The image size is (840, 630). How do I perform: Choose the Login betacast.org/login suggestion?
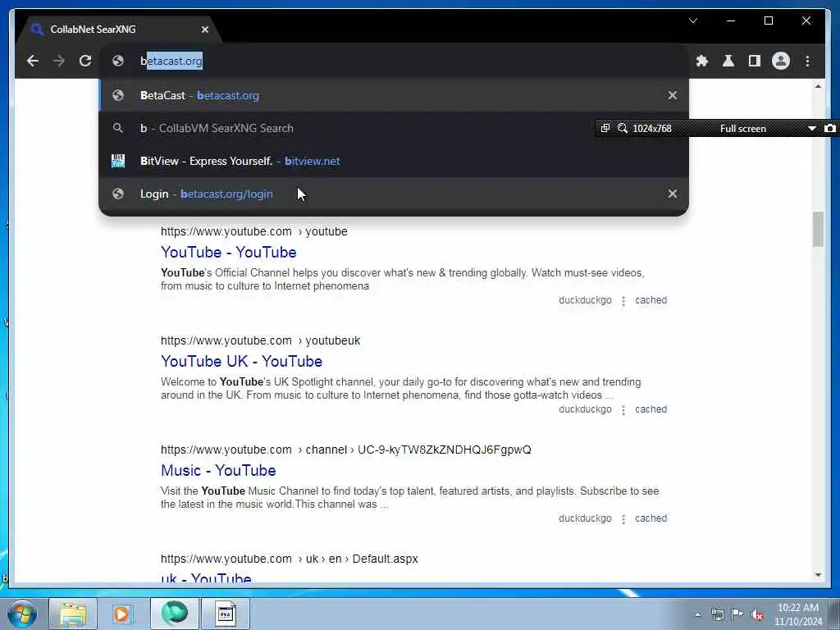tap(394, 194)
